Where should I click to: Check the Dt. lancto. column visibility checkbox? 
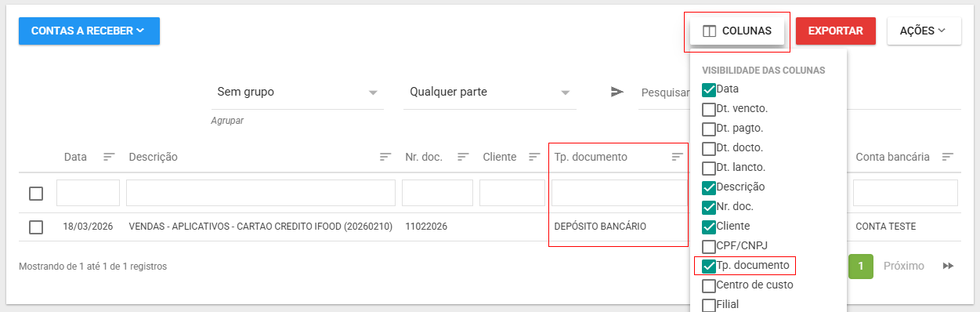click(709, 168)
